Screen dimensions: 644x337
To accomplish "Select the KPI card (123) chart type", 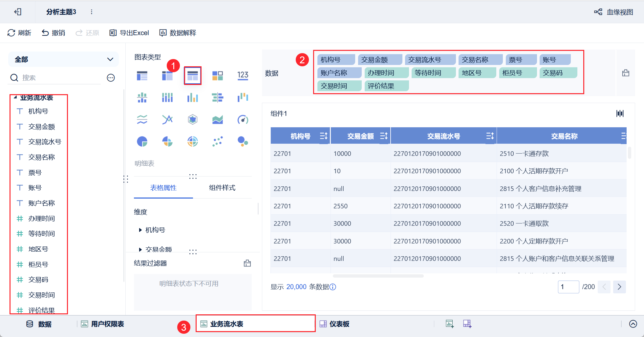I will coord(243,75).
